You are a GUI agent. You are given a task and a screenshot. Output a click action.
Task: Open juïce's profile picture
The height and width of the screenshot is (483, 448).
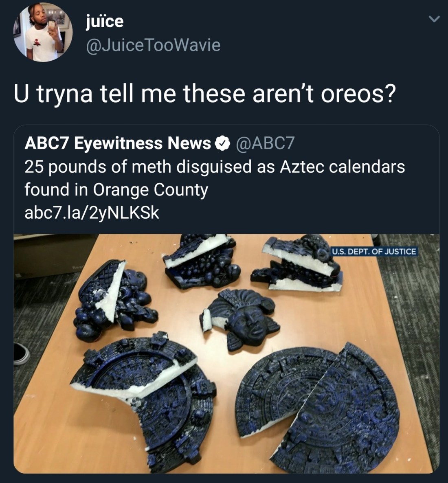click(x=43, y=32)
